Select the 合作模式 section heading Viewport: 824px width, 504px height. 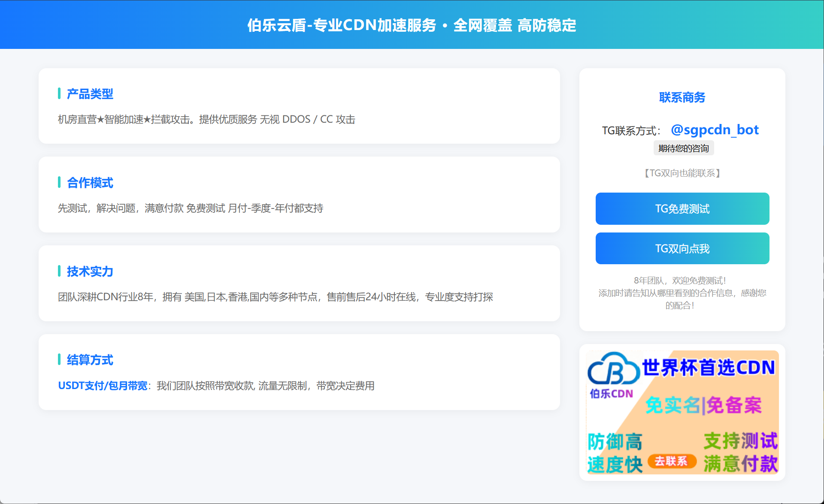(x=90, y=183)
